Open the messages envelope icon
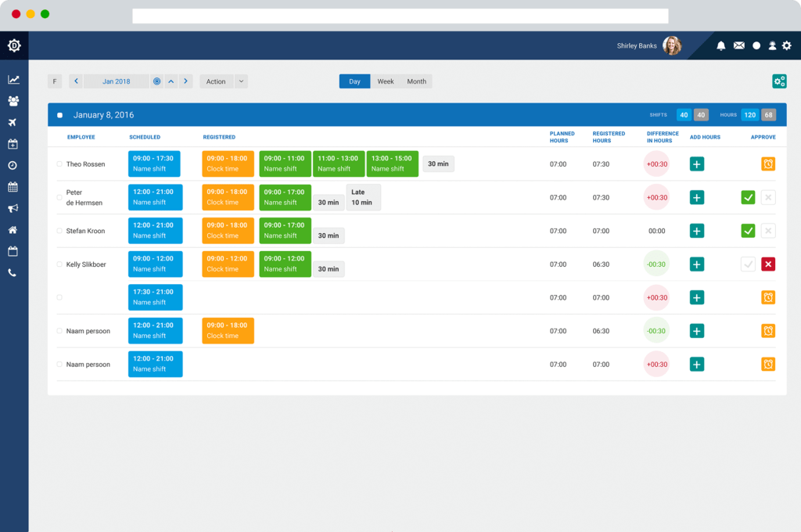 (x=739, y=45)
